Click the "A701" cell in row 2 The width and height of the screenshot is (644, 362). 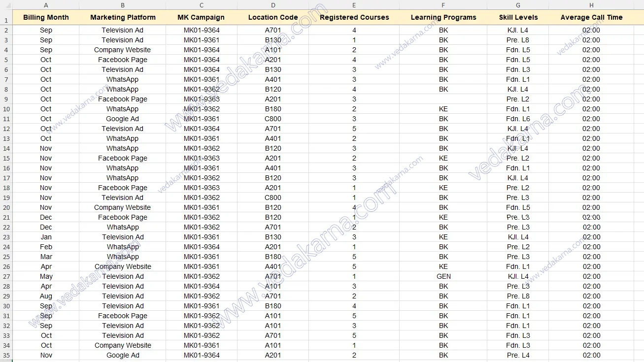(x=273, y=30)
